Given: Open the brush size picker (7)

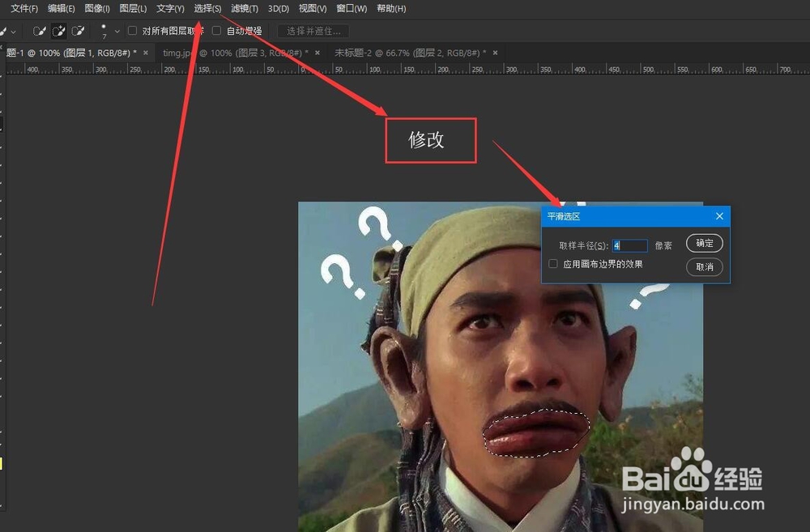Looking at the screenshot, I should point(109,31).
